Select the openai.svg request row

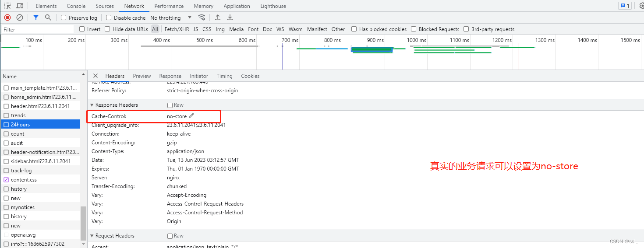(40, 235)
